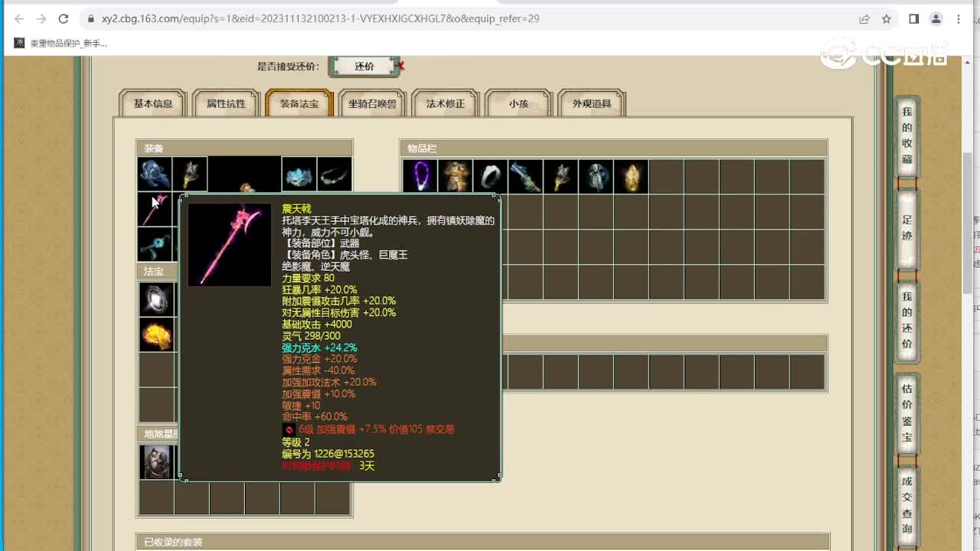Open the 坐骑召唤兽 tab

372,103
